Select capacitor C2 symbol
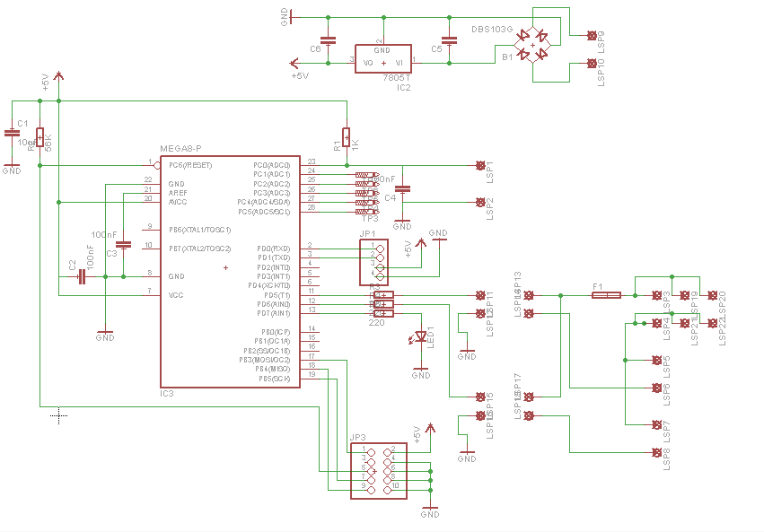This screenshot has width=764, height=532. click(x=82, y=277)
